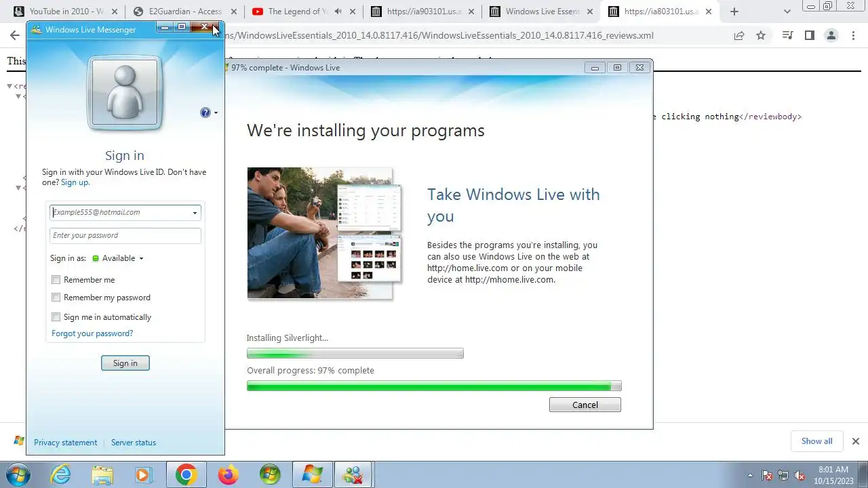The height and width of the screenshot is (488, 868).
Task: Select the active ia803101 tab
Action: [661, 12]
